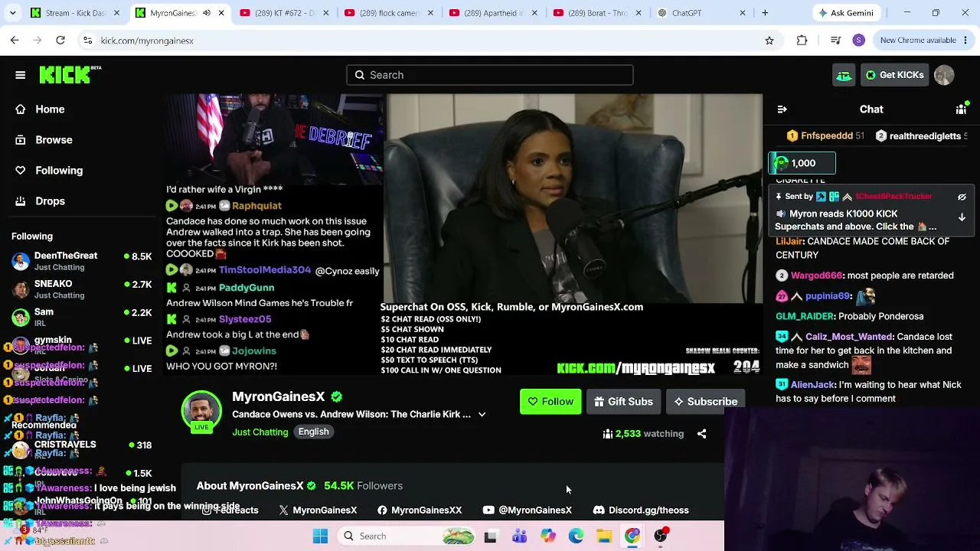The height and width of the screenshot is (551, 980).
Task: Open the tab search dropdown
Action: pos(12,13)
